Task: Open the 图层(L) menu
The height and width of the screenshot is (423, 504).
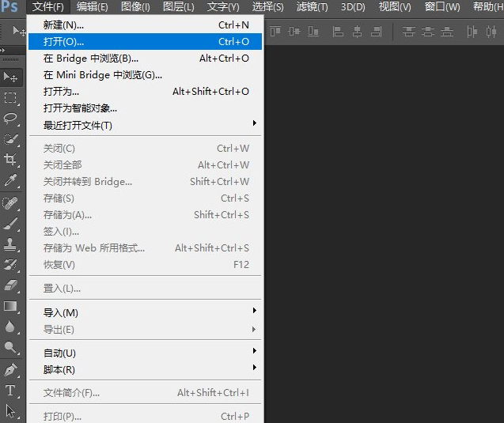Action: tap(178, 7)
